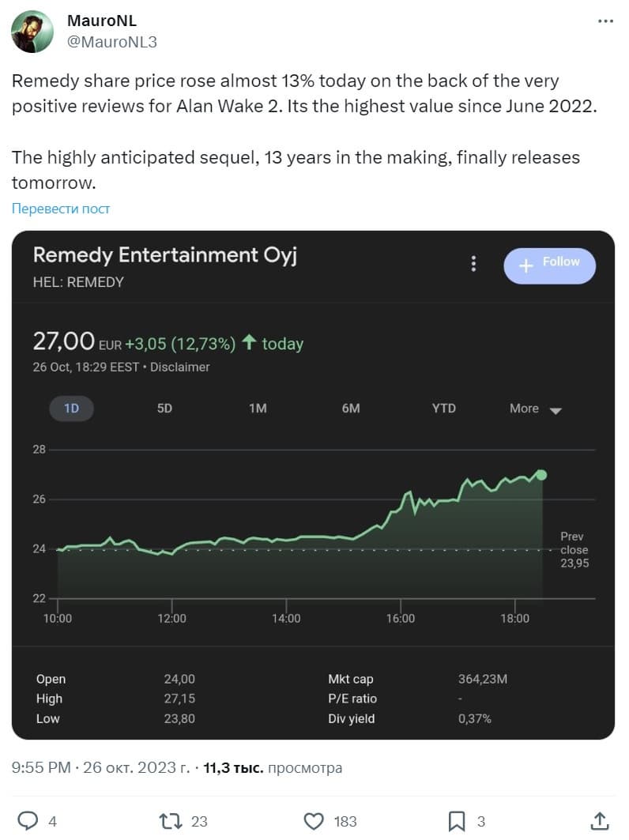
Task: Switch to the 5D chart range
Action: tap(164, 409)
